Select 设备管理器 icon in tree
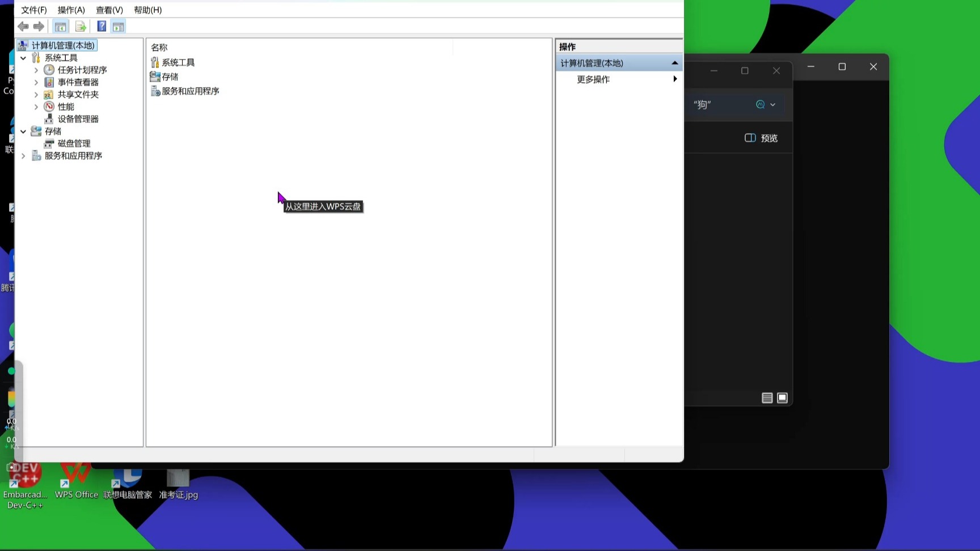Viewport: 980px width, 551px height. click(x=49, y=119)
